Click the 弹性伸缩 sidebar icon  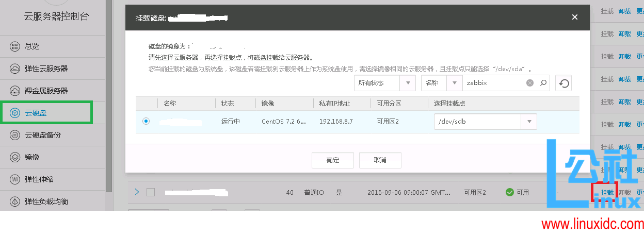coord(15,179)
